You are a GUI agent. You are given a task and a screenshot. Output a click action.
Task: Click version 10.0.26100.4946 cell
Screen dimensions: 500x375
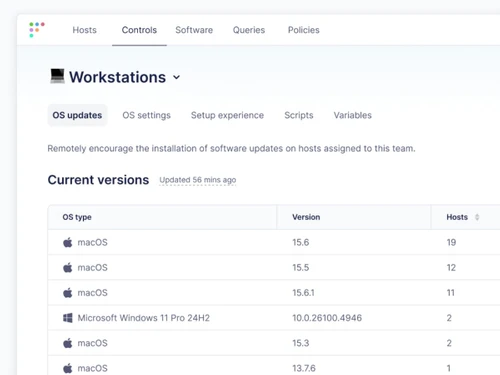tap(327, 318)
